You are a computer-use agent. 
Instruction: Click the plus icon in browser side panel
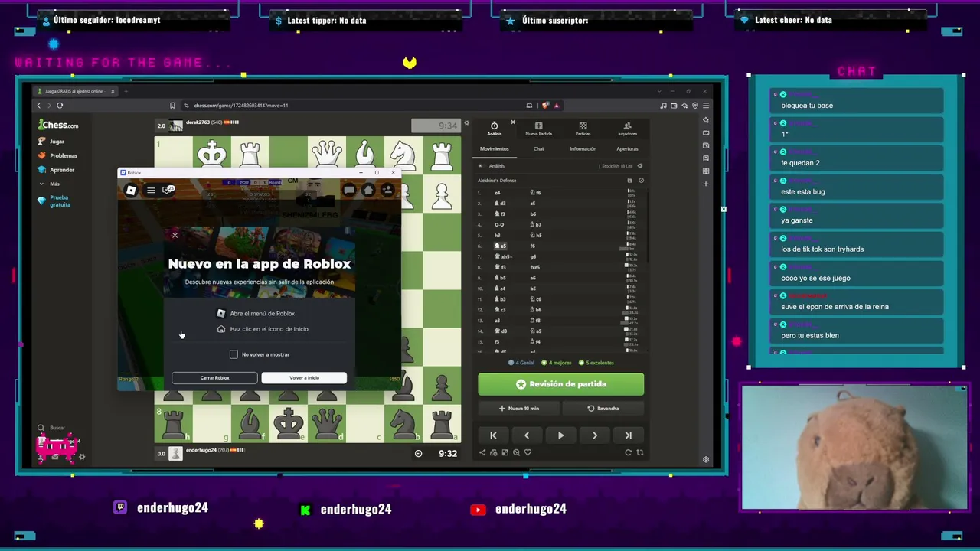coord(706,184)
